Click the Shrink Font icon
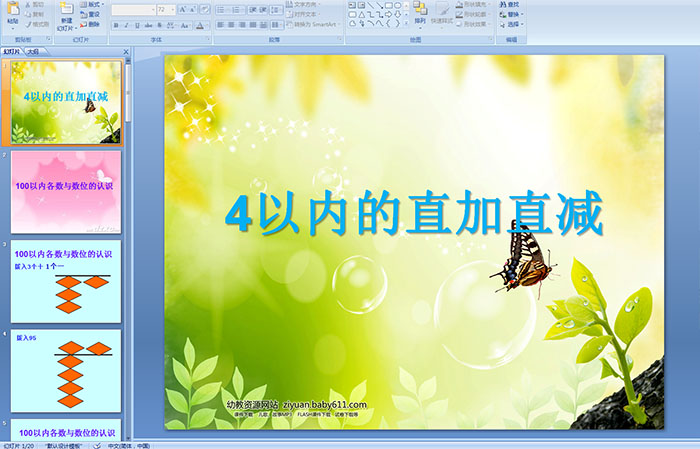The image size is (700, 449). tap(192, 9)
